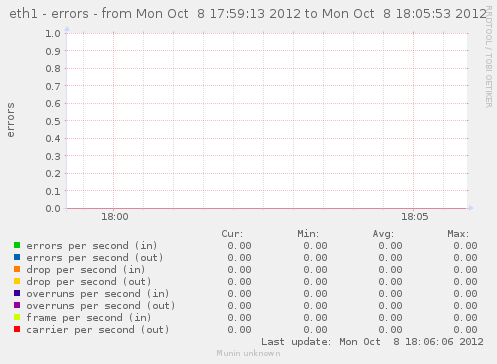Click the 18:05 time axis marker
This screenshot has width=497, height=364.
(414, 217)
